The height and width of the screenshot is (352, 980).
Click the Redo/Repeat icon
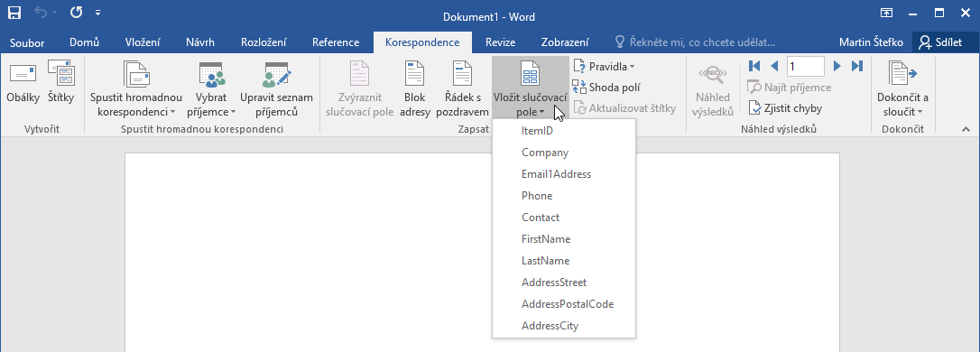point(76,13)
